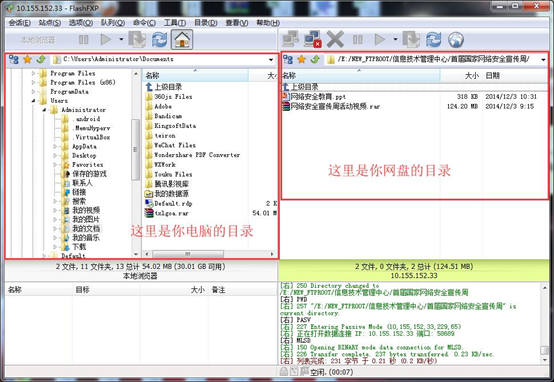
Task: Click the local pane pause button
Action: click(83, 39)
